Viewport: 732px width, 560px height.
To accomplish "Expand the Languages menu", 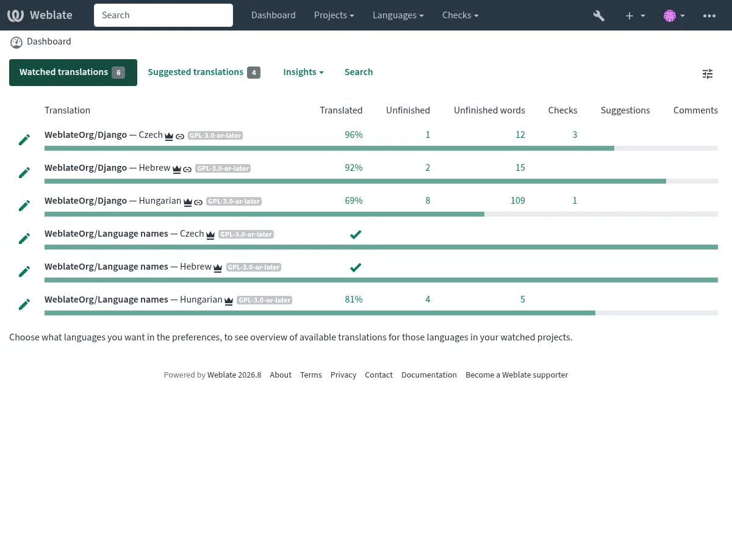I will click(398, 15).
